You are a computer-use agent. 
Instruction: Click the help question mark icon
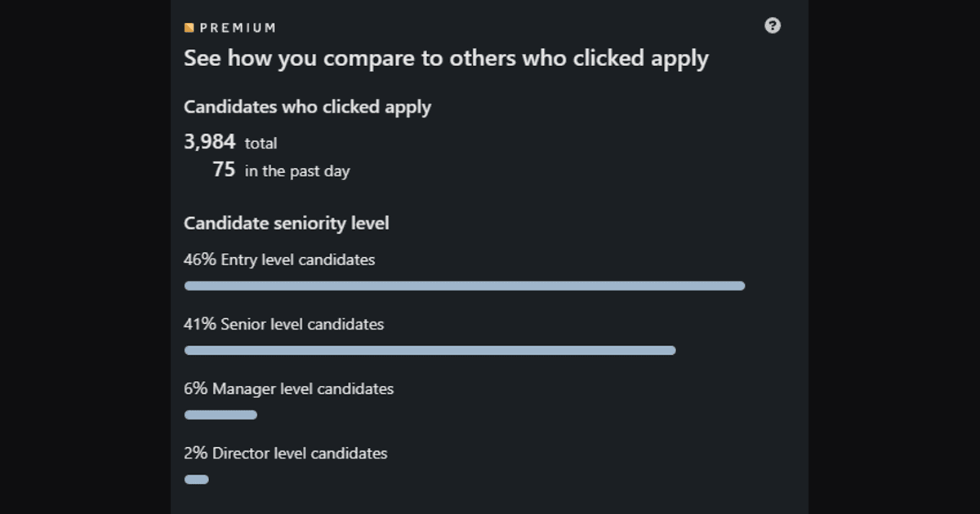click(773, 25)
